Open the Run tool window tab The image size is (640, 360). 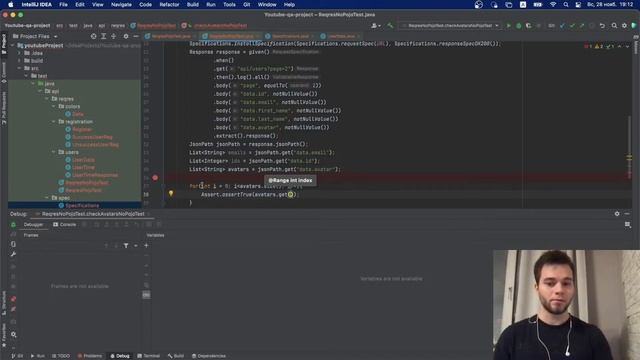pos(38,356)
